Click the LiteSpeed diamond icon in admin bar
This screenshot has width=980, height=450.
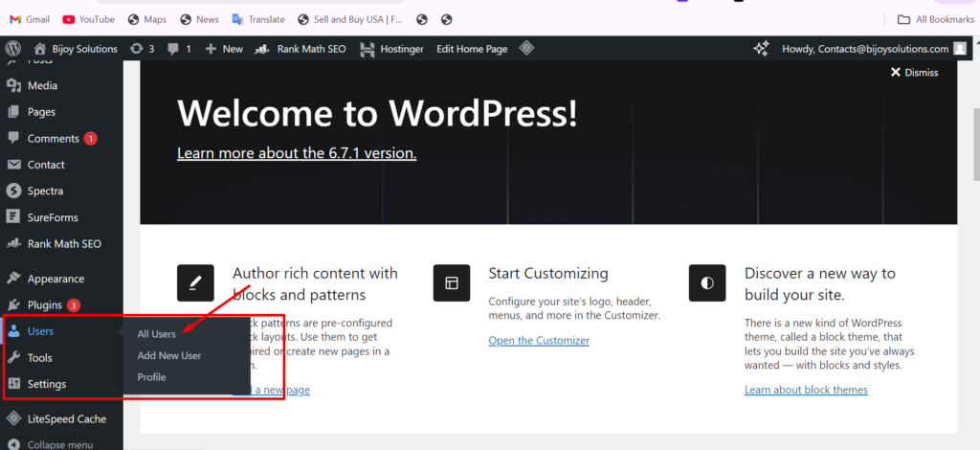(x=527, y=48)
